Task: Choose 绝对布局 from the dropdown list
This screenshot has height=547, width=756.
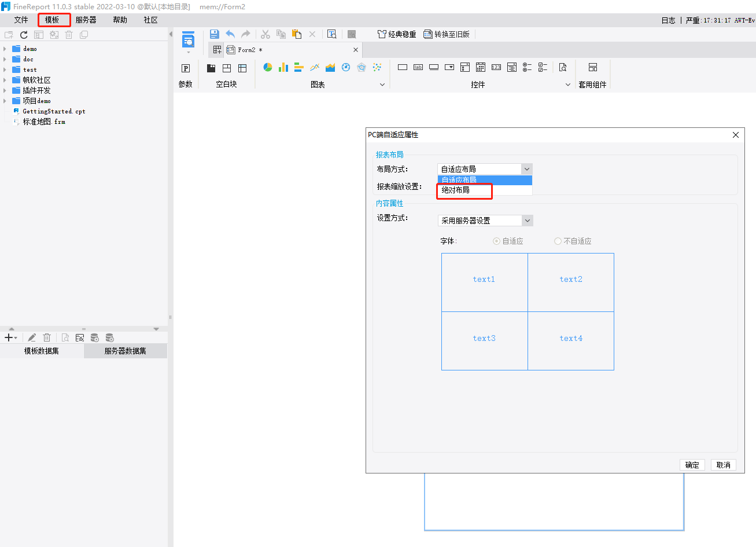Action: [485, 190]
